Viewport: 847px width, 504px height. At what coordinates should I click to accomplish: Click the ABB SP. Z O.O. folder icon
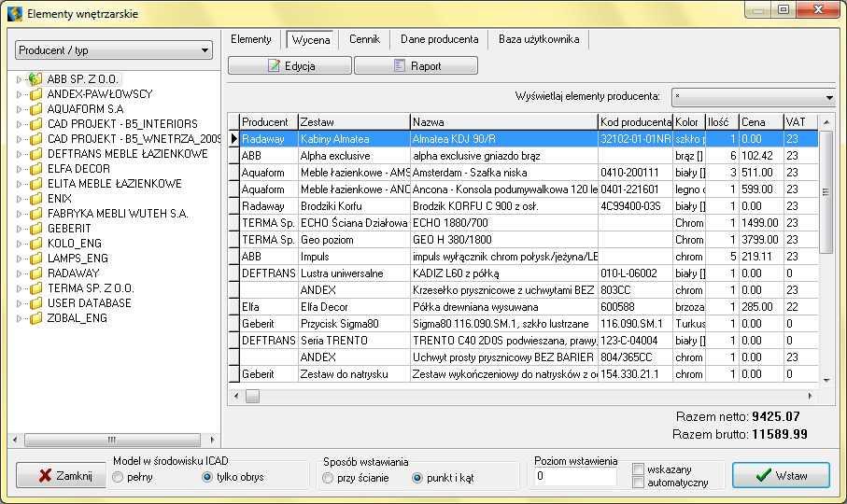click(35, 79)
